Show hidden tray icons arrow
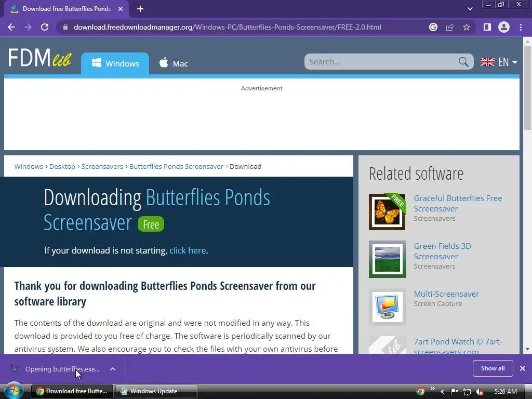532x399 pixels. pyautogui.click(x=442, y=392)
